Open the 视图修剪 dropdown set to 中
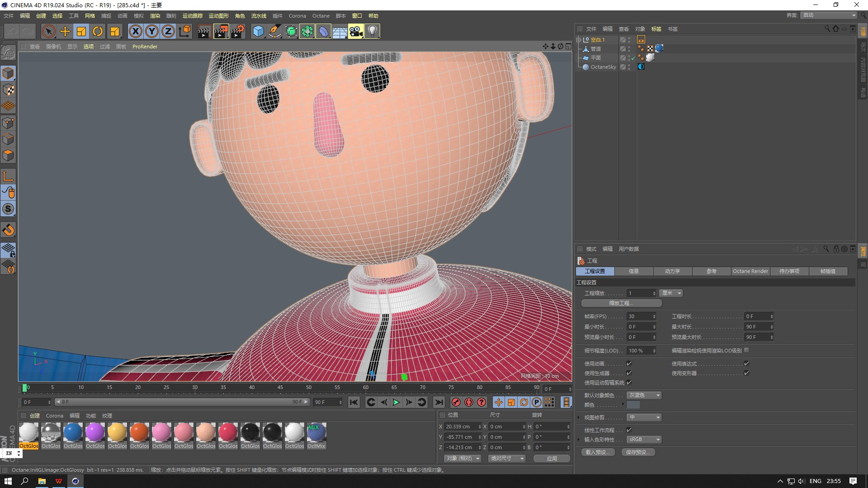The width and height of the screenshot is (868, 488). (x=644, y=417)
